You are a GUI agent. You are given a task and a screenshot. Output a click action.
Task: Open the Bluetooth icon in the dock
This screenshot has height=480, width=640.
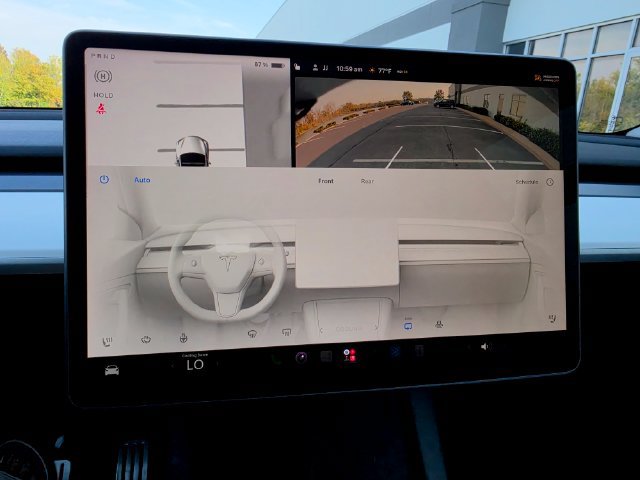[395, 352]
